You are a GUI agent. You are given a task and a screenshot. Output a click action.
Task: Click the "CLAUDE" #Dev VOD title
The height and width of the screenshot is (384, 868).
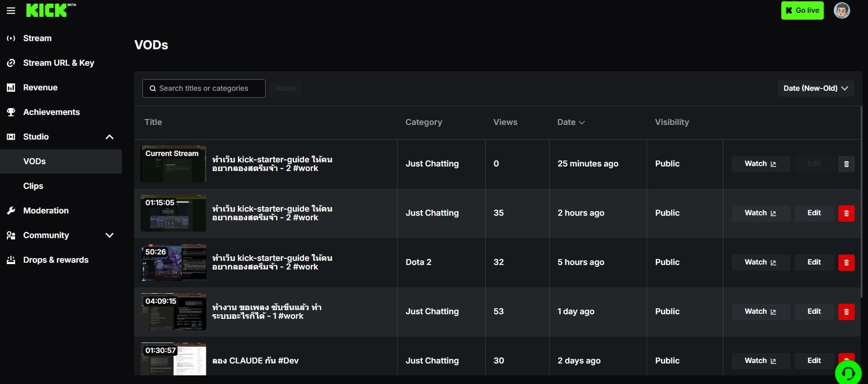[256, 361]
